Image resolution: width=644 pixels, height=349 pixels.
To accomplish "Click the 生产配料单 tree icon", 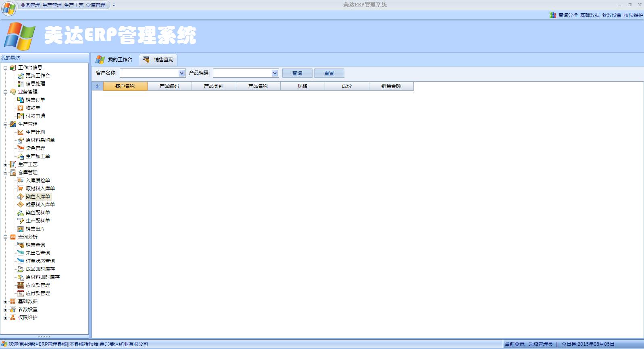I will pos(21,221).
